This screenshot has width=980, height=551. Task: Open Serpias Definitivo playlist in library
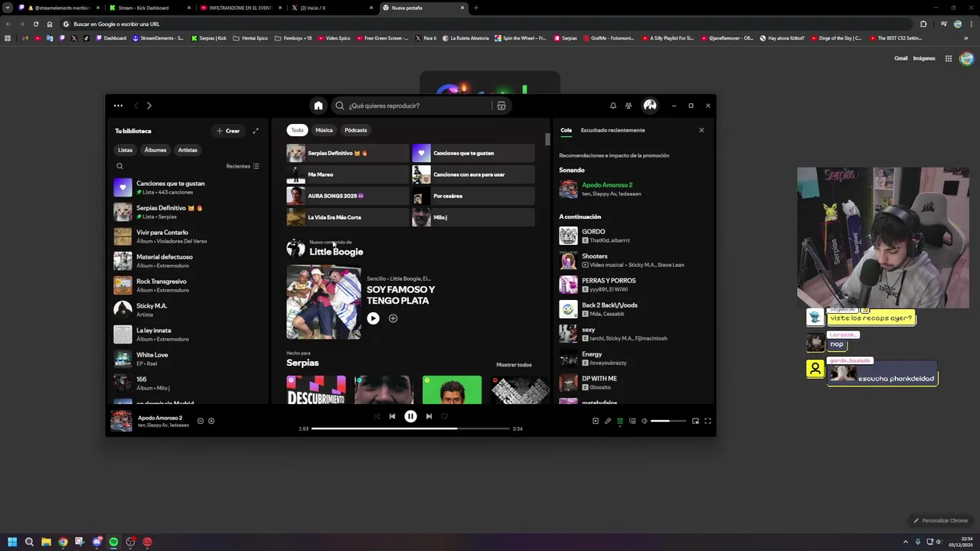(x=188, y=212)
